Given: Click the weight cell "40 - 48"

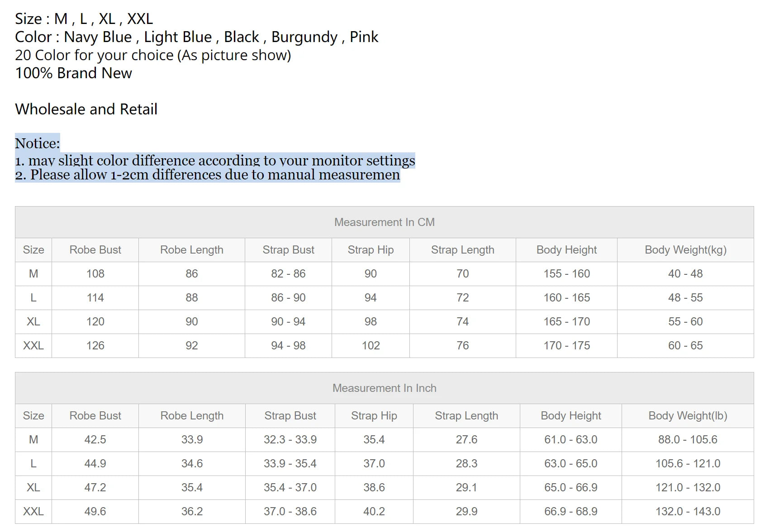Looking at the screenshot, I should pos(685,274).
